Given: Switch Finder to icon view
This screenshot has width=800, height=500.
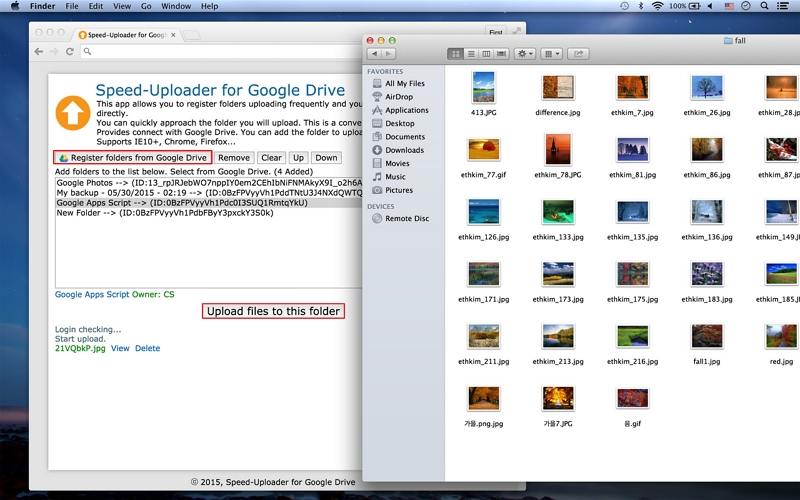Looking at the screenshot, I should coord(456,53).
